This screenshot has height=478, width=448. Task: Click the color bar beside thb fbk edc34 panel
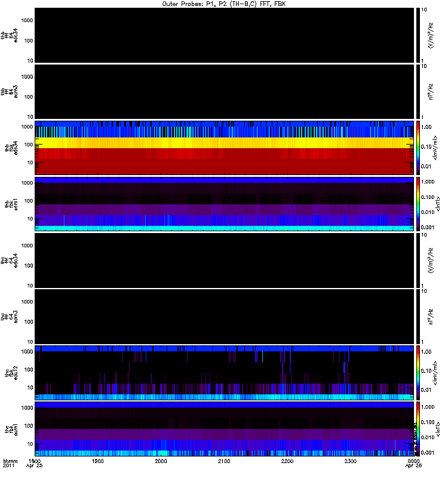pos(418,148)
